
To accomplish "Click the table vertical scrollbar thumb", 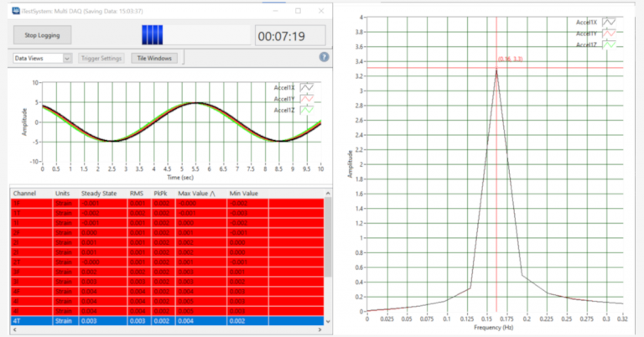I will point(328,237).
